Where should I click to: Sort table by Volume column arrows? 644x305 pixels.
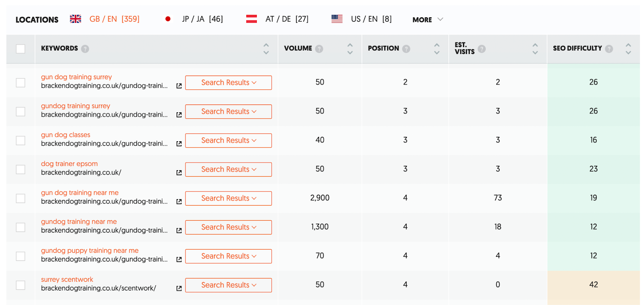pos(350,49)
